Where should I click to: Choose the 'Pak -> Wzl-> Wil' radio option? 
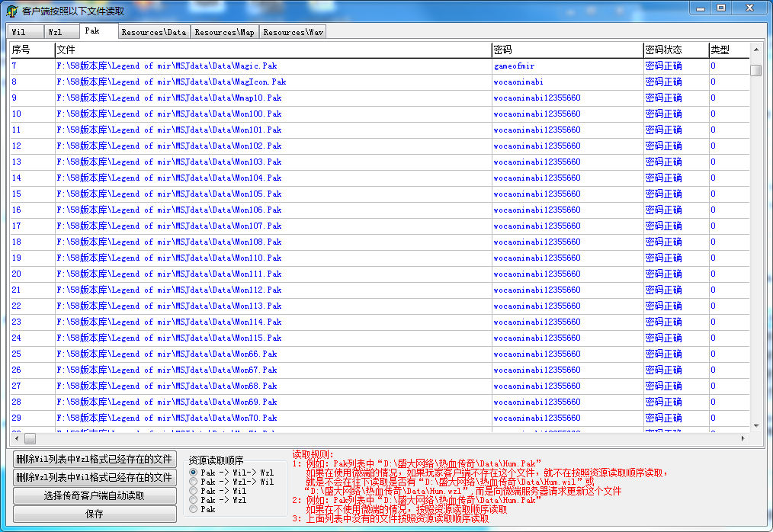coord(194,482)
